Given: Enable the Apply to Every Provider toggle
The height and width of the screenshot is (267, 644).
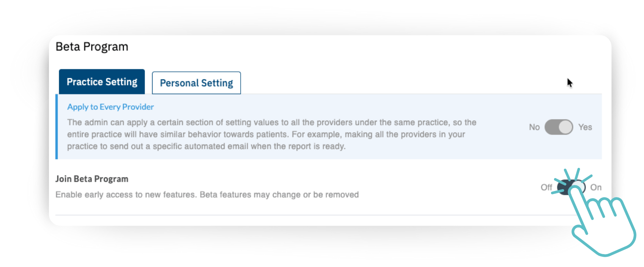Looking at the screenshot, I should 559,127.
